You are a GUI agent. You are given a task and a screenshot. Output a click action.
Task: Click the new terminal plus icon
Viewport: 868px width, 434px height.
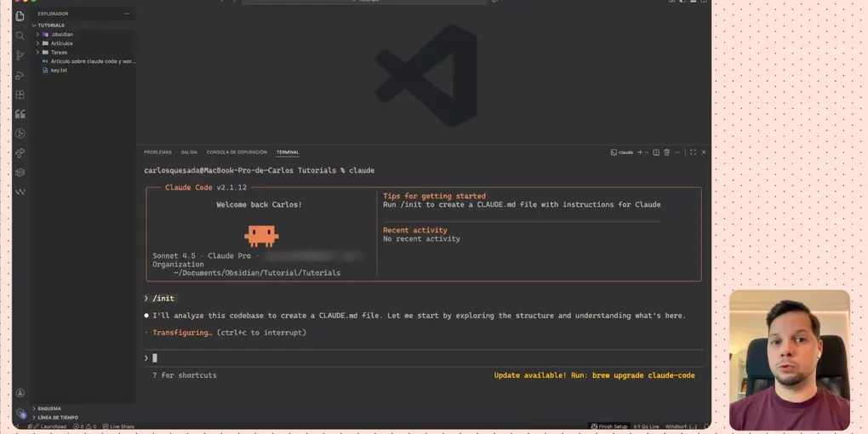(x=640, y=152)
